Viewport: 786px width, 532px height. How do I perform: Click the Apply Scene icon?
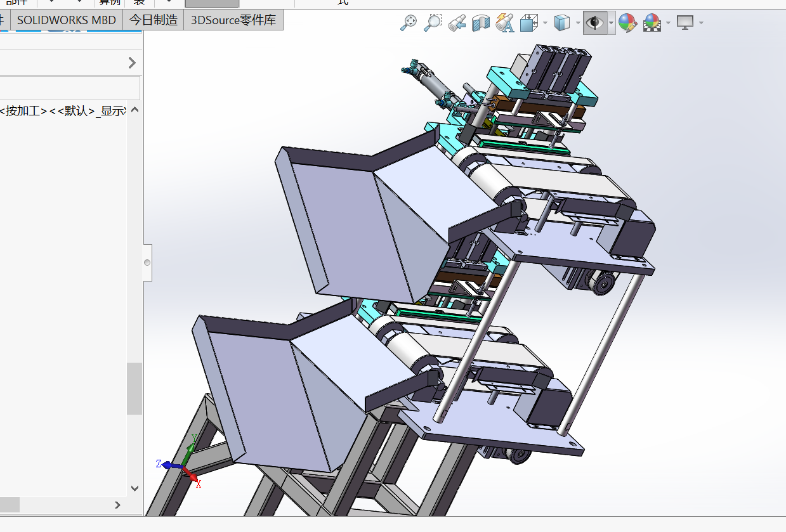(x=652, y=23)
